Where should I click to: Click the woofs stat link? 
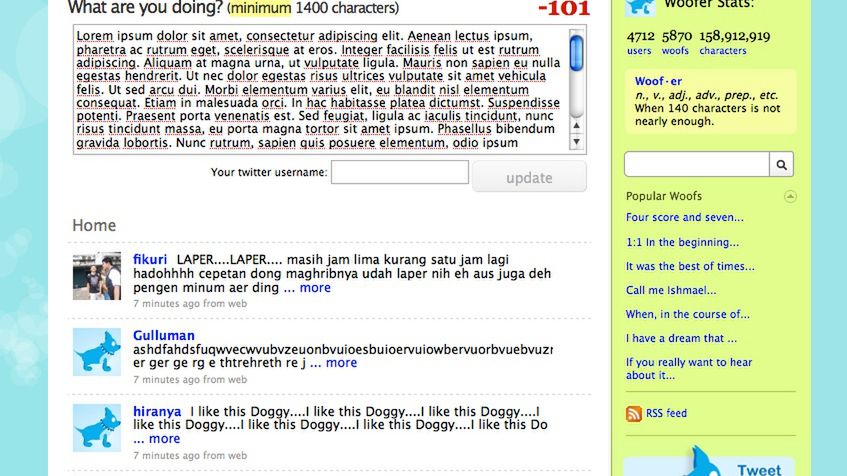pyautogui.click(x=675, y=51)
